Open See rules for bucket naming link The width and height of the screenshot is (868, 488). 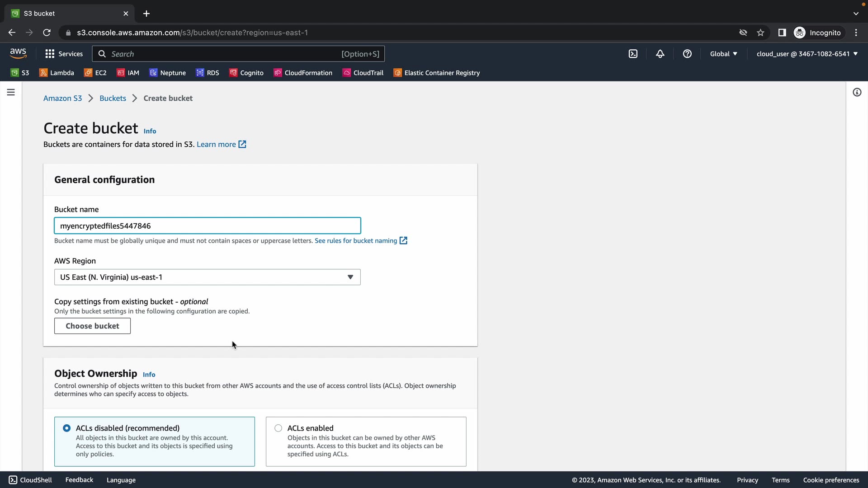[x=356, y=240]
